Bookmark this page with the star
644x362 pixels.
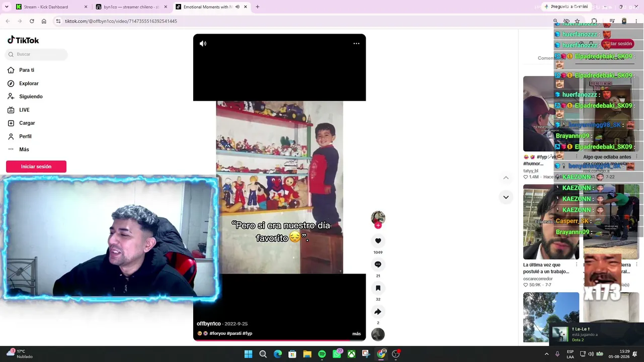[x=577, y=21]
